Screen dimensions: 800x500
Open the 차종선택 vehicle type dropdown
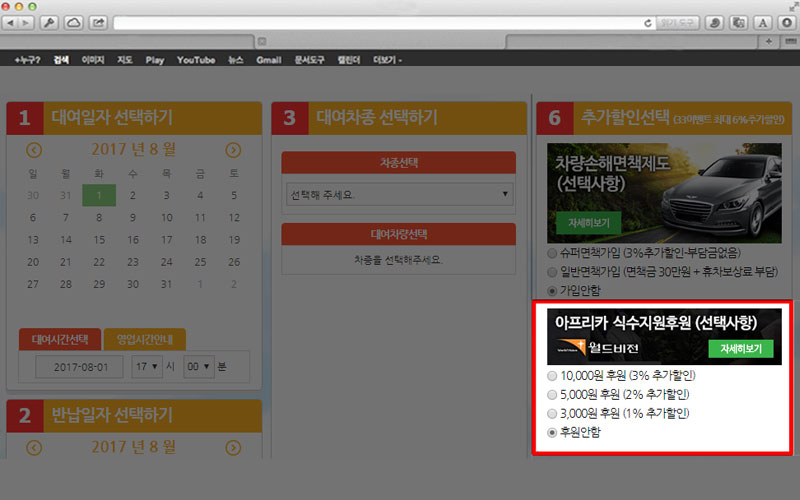point(398,193)
